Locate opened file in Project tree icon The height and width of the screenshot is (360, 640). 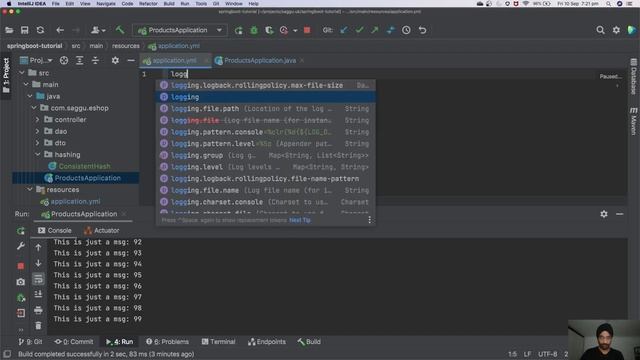[x=64, y=60]
